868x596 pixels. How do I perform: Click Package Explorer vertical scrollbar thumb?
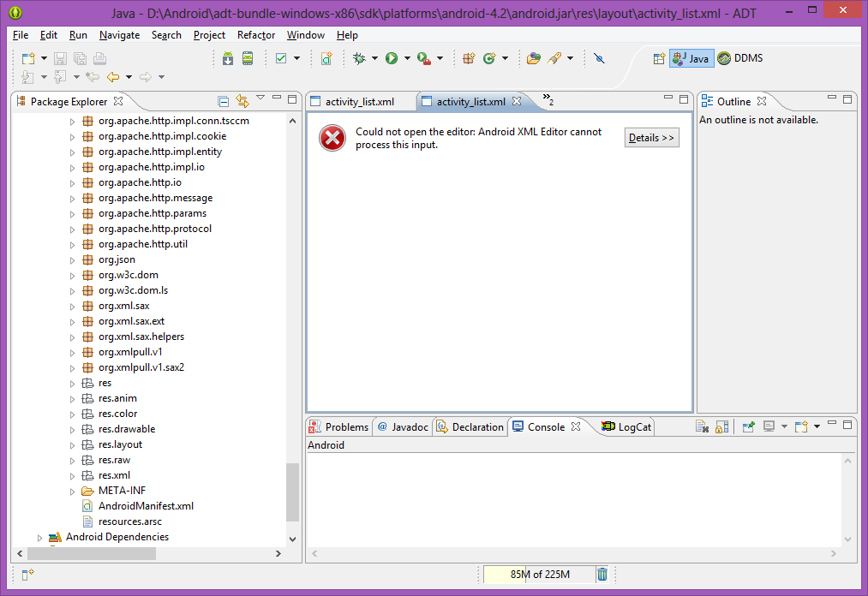pyautogui.click(x=292, y=492)
